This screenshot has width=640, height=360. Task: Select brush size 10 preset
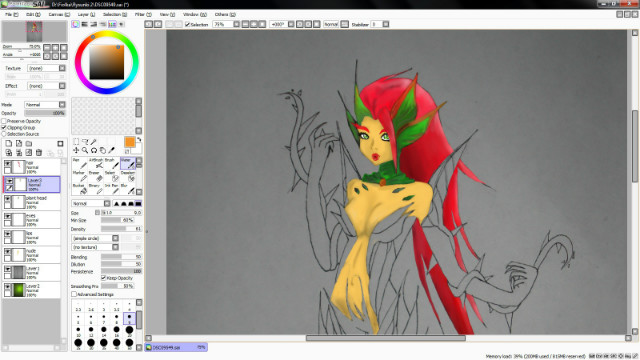tap(78, 331)
